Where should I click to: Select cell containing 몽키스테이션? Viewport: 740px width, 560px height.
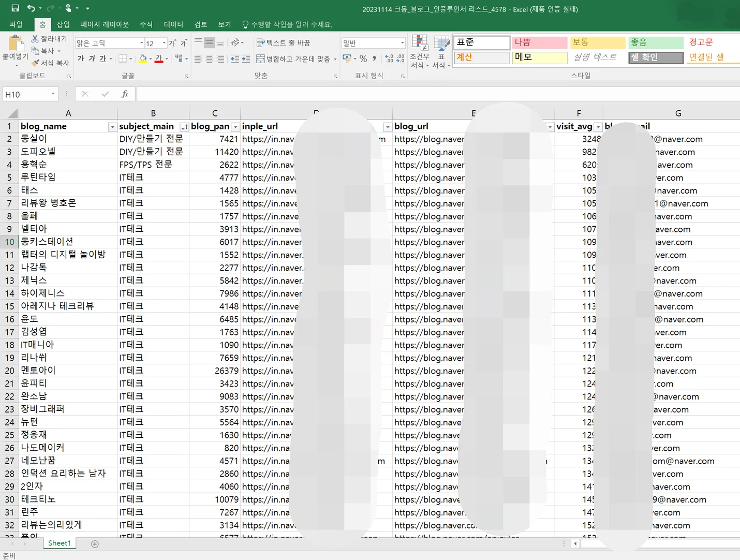coord(68,242)
